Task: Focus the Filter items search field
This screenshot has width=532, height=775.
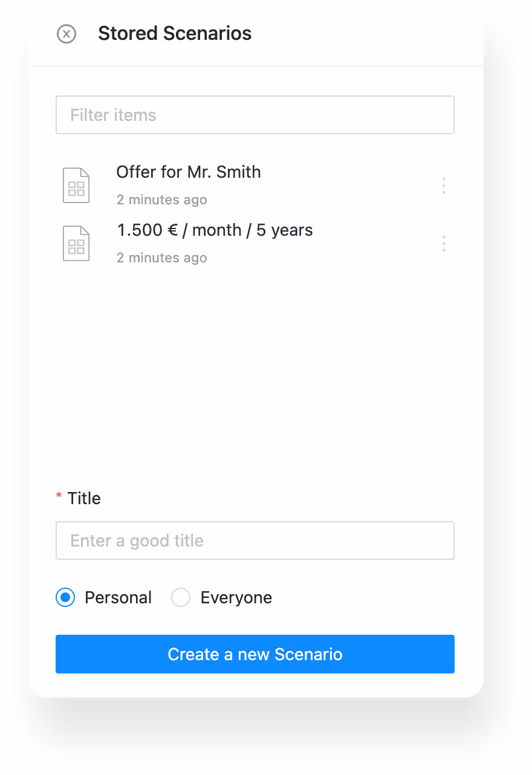Action: pos(255,115)
